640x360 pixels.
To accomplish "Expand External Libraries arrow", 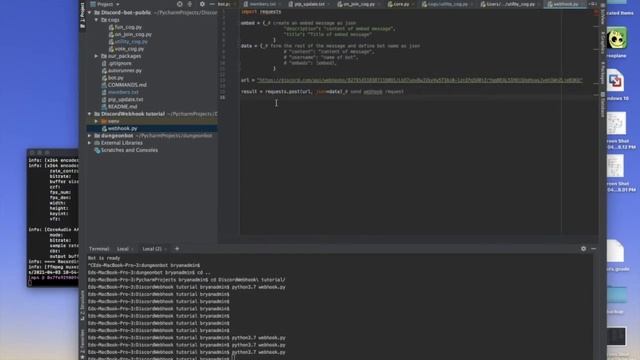I will (x=89, y=143).
